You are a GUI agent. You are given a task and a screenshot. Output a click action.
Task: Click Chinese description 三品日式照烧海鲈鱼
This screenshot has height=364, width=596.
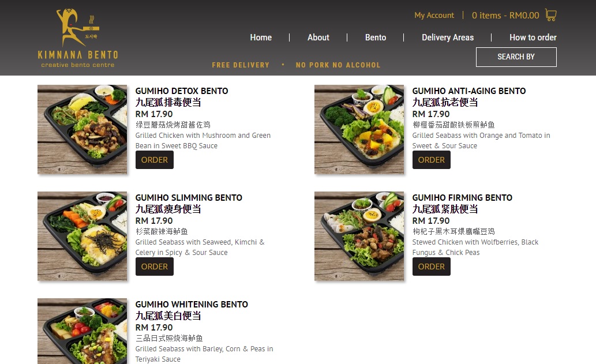point(169,338)
